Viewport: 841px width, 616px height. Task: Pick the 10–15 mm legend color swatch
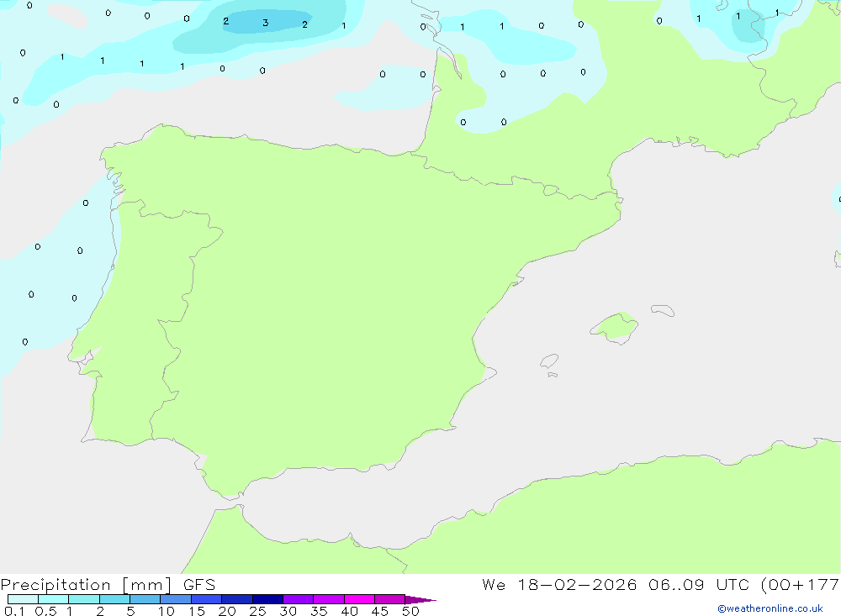point(176,599)
